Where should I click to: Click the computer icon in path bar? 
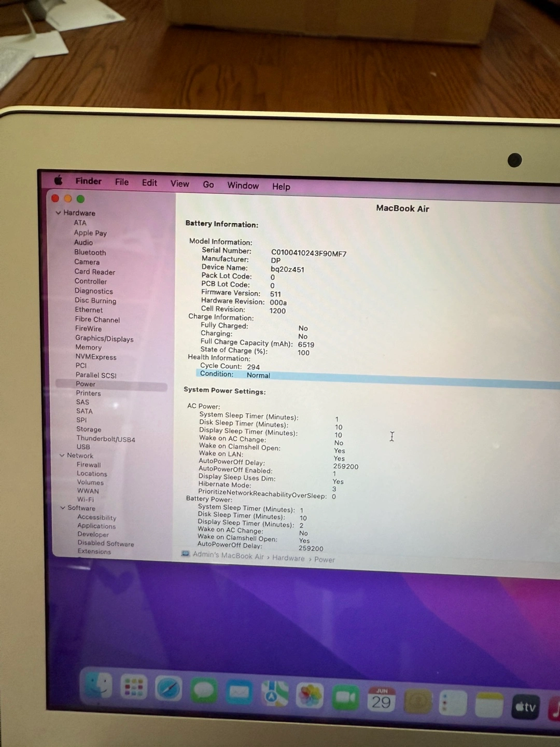[x=185, y=554]
